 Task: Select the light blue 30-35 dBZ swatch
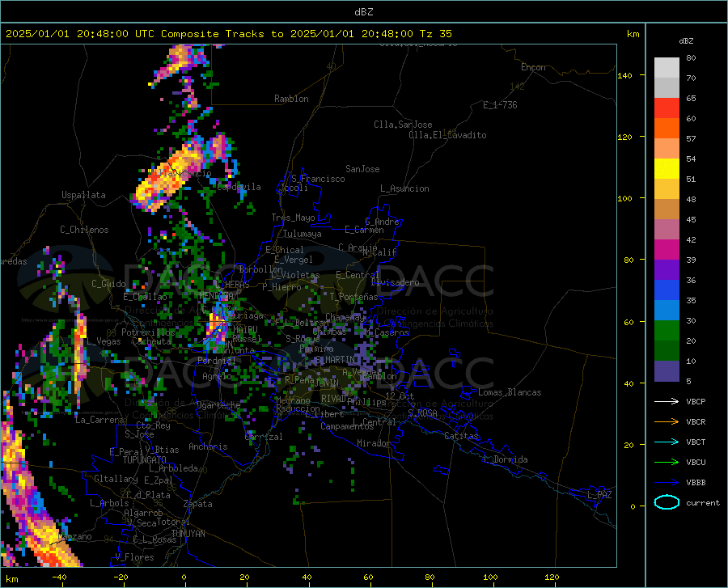tap(667, 311)
